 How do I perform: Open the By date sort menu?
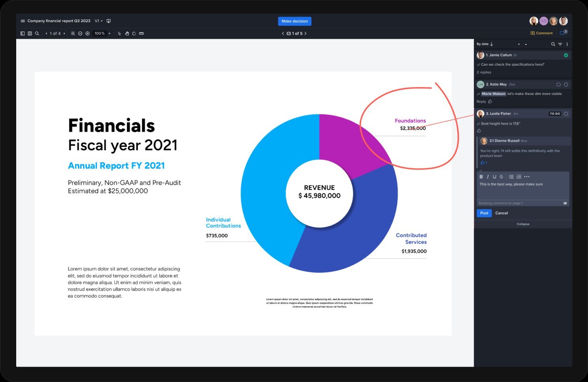(484, 44)
